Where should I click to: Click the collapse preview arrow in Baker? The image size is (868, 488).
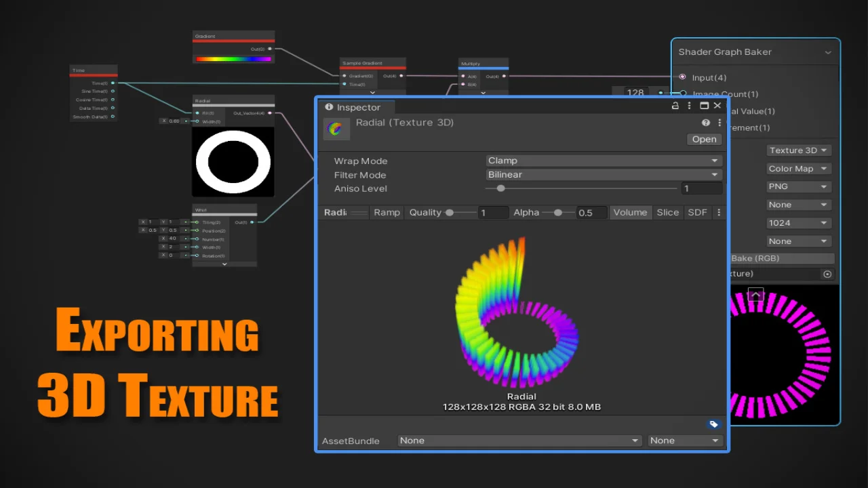click(x=755, y=294)
